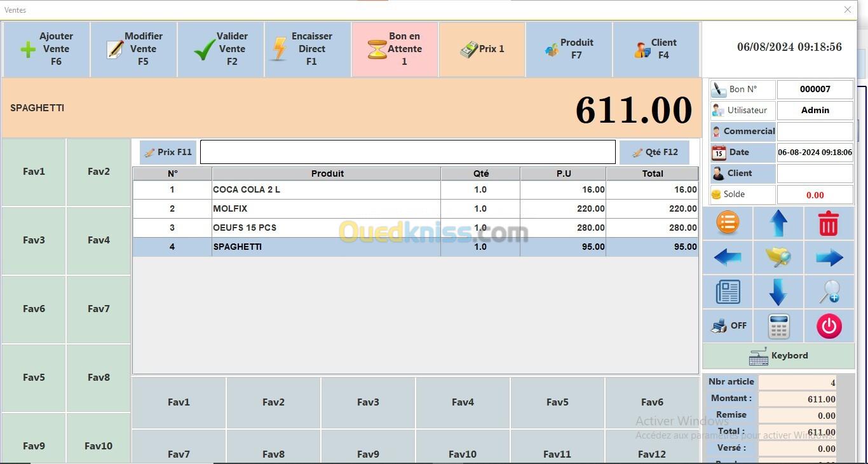
Task: Click the red power button
Action: pyautogui.click(x=829, y=326)
